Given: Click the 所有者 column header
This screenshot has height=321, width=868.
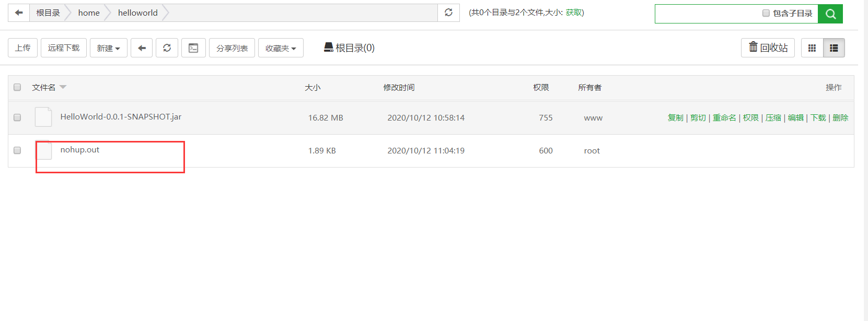Looking at the screenshot, I should tap(589, 88).
